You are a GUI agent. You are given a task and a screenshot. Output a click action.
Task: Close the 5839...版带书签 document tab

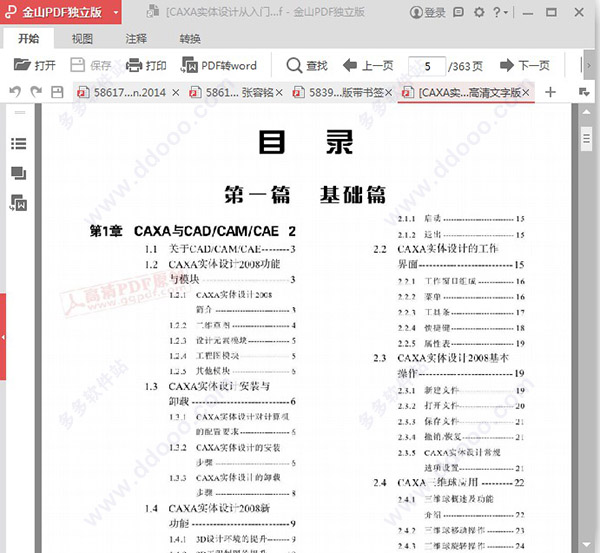click(388, 93)
